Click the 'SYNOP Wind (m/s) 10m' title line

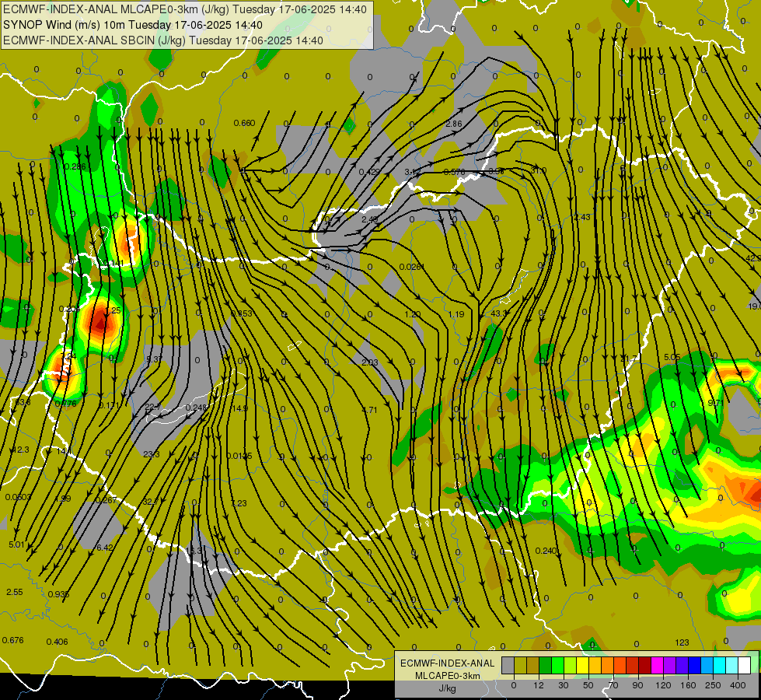click(65, 25)
